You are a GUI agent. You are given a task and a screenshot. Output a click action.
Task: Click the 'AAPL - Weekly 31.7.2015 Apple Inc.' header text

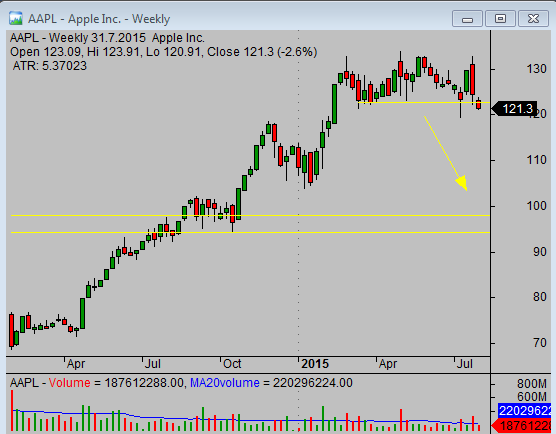pos(107,38)
